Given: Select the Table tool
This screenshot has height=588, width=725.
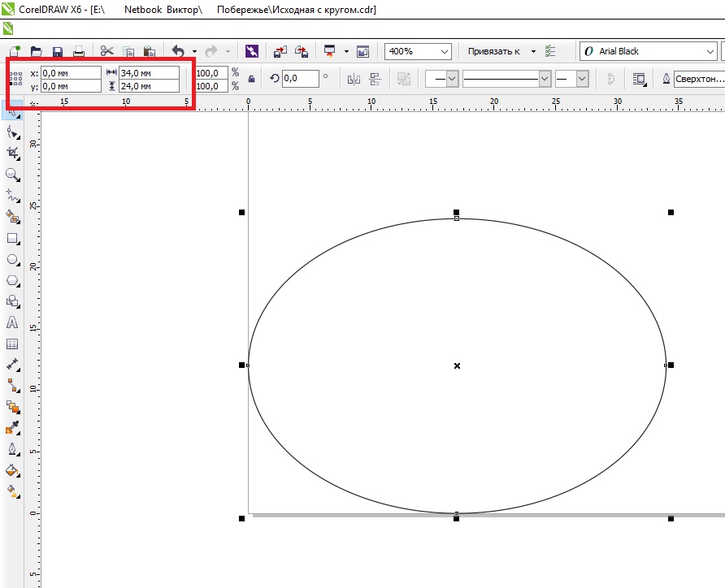Looking at the screenshot, I should [12, 344].
